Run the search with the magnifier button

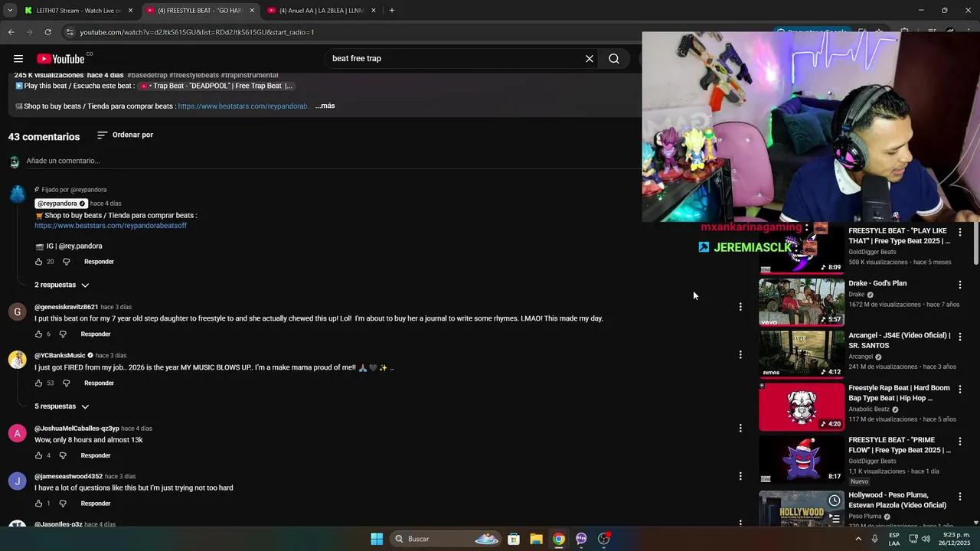(614, 59)
